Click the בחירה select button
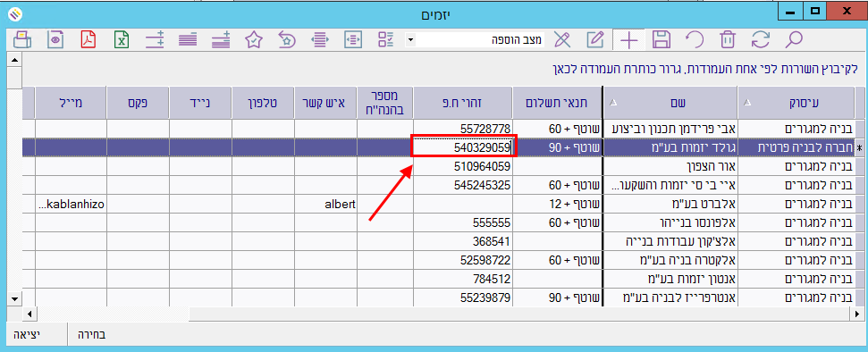868x352 pixels. pos(90,335)
